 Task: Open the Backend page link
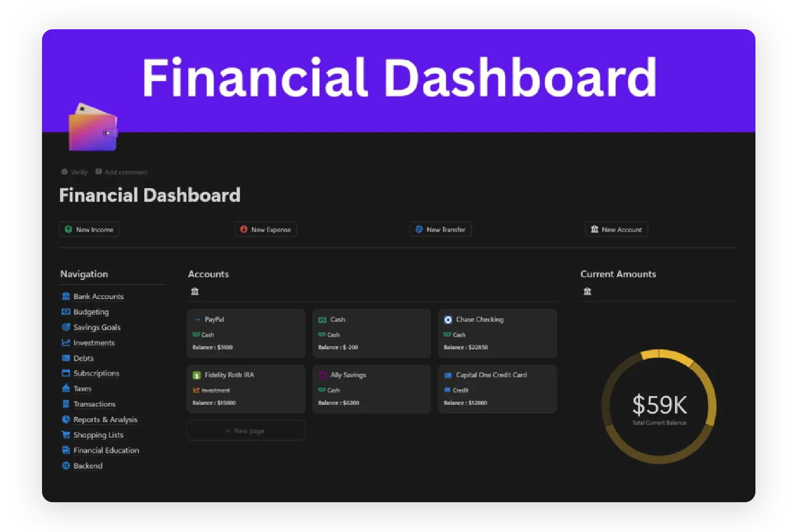(88, 465)
